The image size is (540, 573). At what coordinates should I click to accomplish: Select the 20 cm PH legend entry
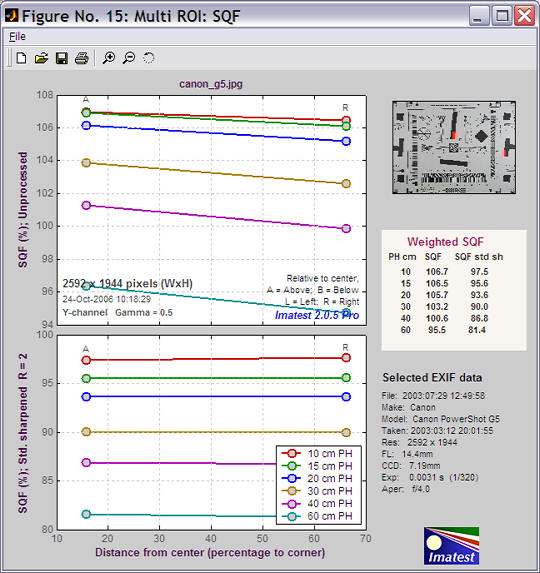(x=317, y=478)
